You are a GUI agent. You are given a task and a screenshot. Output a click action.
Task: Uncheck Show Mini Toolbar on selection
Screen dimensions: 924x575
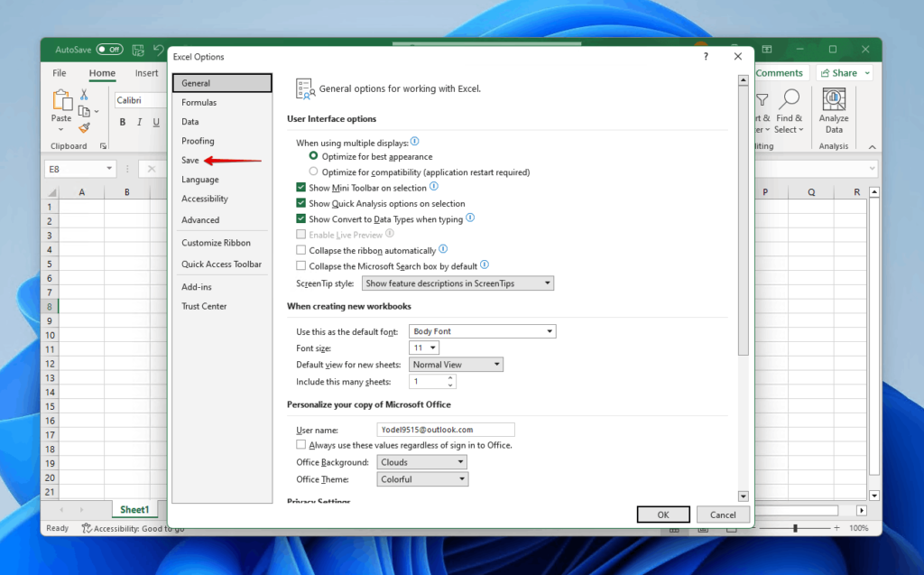[x=301, y=188]
